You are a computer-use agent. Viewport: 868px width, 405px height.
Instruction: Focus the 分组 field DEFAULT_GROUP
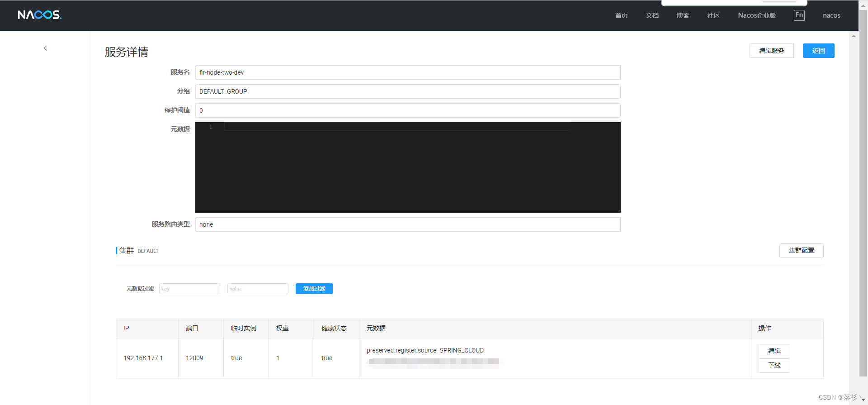(x=408, y=91)
